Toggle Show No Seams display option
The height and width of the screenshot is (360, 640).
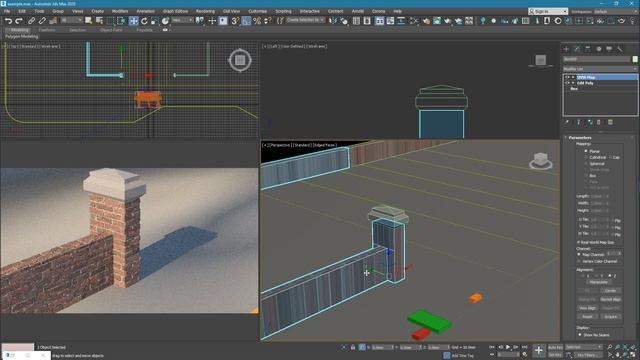(x=580, y=335)
